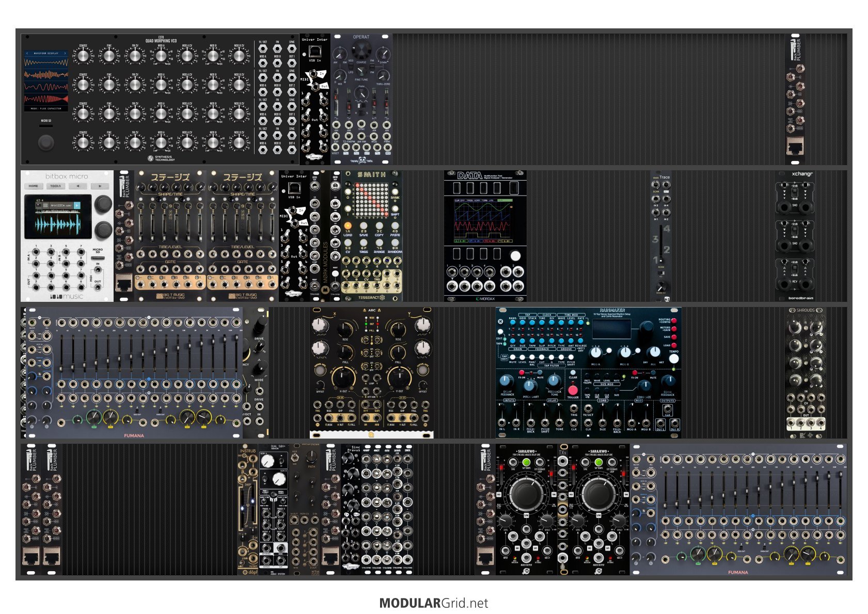
Task: Click the first fader on bottom-row Fumana
Action: pos(666,490)
